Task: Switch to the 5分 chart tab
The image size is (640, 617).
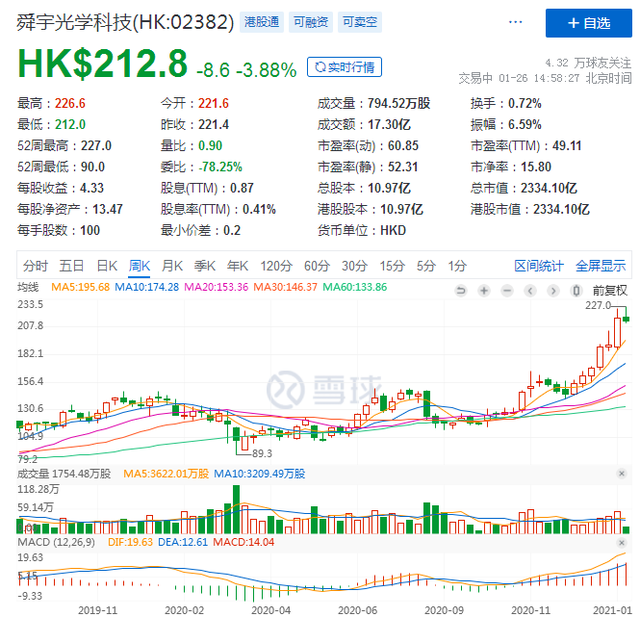Action: click(x=426, y=266)
